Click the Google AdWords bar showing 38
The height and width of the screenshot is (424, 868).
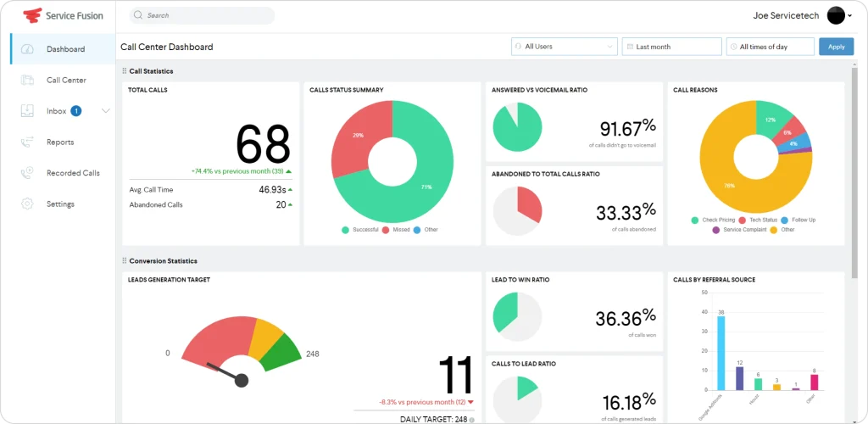coord(721,353)
